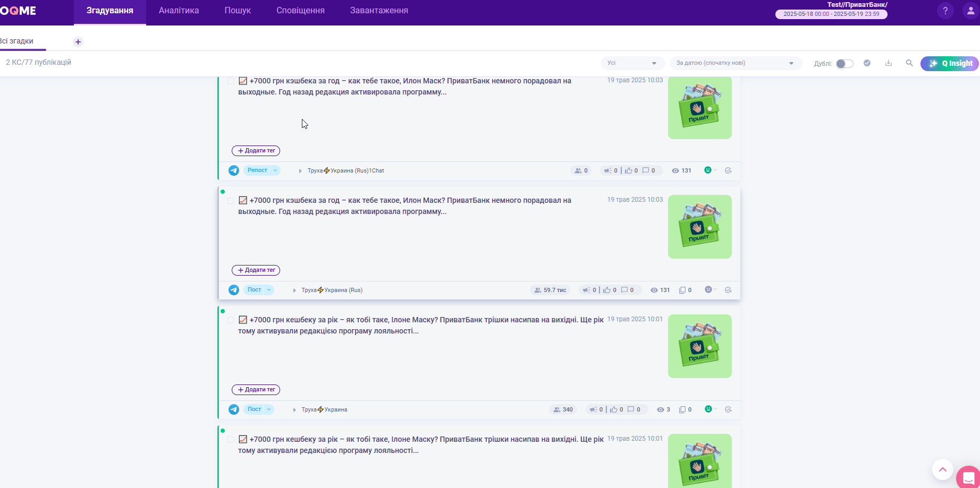Launch the Q Insight button

(950, 63)
